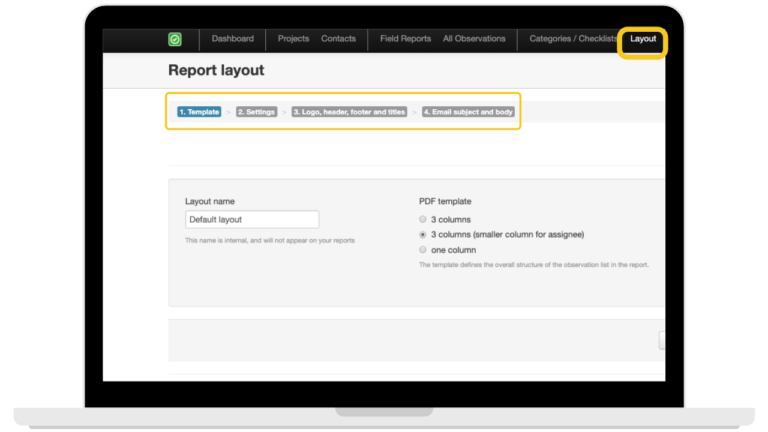Image resolution: width=768 pixels, height=432 pixels.
Task: Open step 3. Logo, header, footer and titles
Action: coord(350,112)
